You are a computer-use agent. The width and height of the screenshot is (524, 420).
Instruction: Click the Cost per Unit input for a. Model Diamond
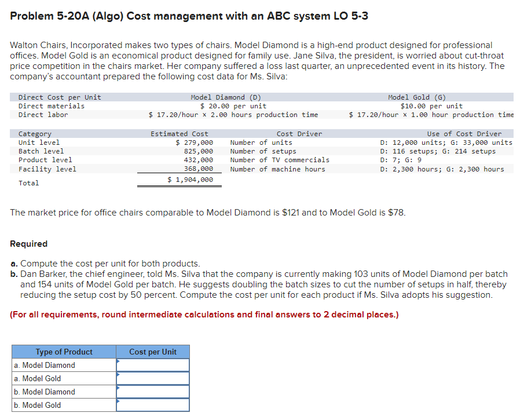pos(153,365)
